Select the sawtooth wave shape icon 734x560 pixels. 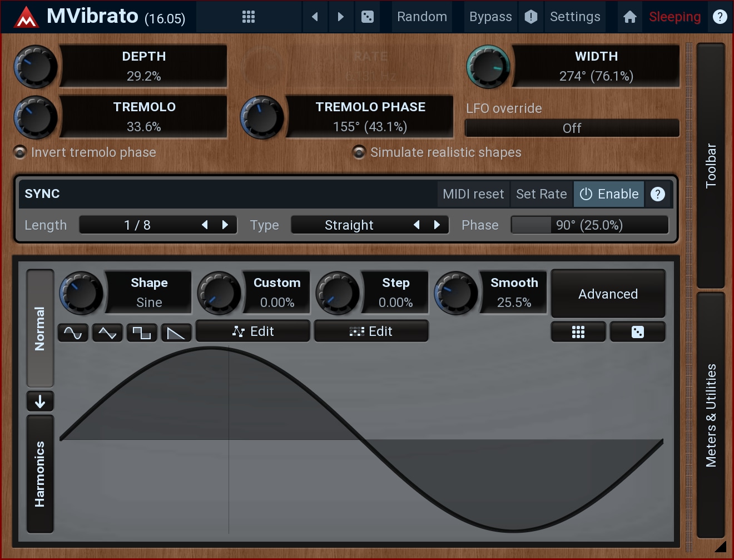(x=176, y=333)
